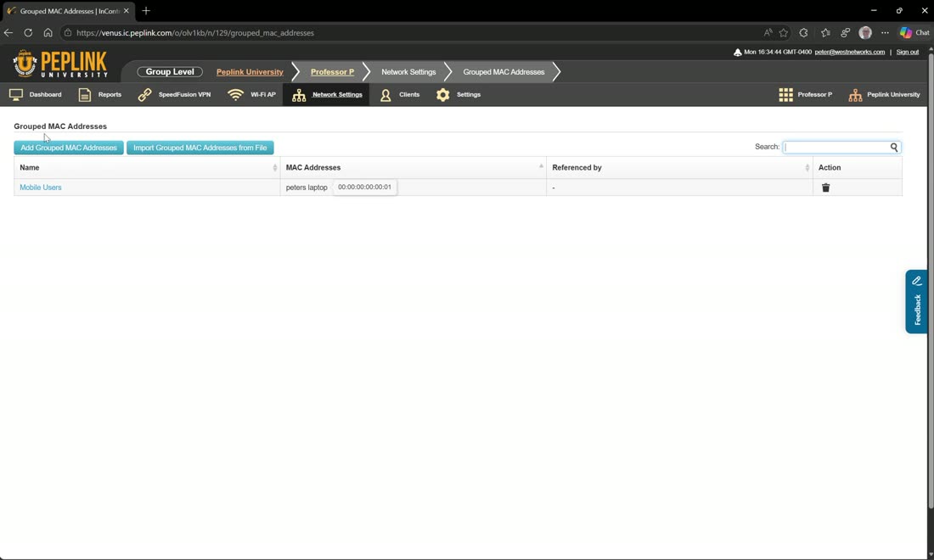
Task: Click the peters laptop MAC entry
Action: tap(307, 188)
